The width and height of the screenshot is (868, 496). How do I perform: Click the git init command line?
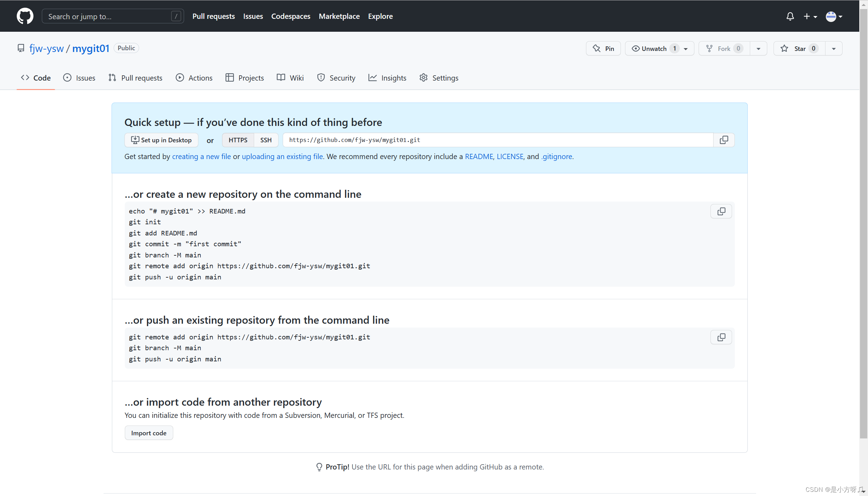145,222
